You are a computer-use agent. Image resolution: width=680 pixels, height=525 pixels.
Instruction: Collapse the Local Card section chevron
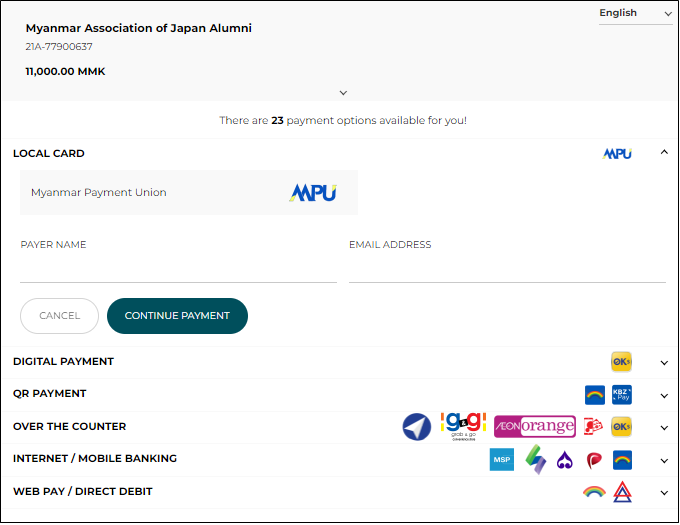(x=664, y=152)
